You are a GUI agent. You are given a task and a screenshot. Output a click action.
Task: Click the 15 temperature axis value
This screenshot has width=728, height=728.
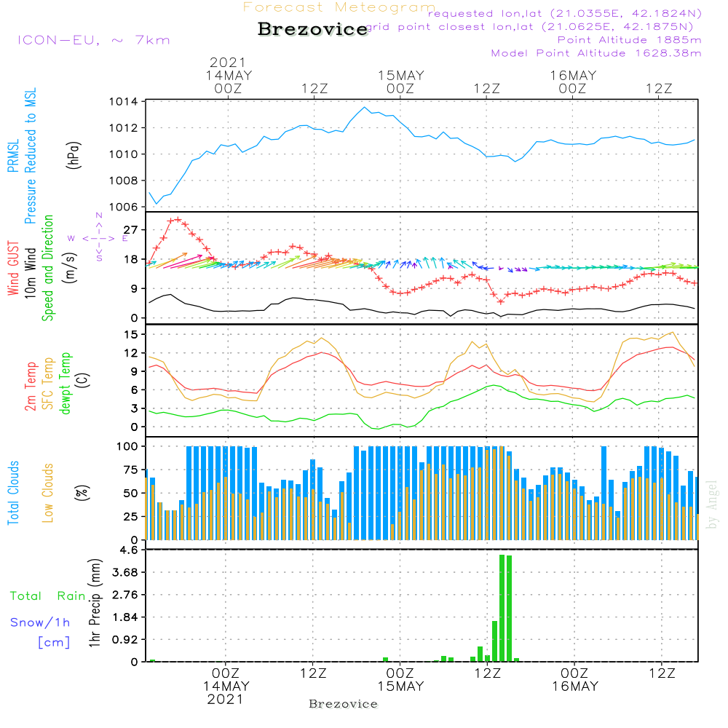coord(131,334)
